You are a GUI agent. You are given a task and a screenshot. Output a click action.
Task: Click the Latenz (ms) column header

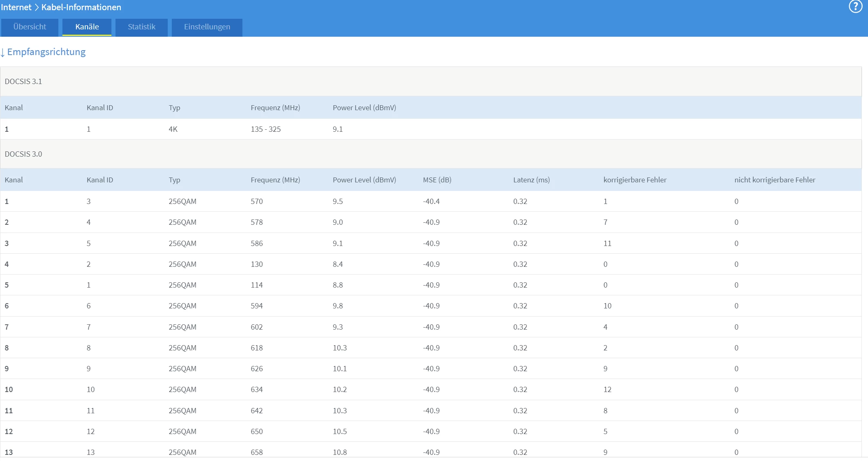[531, 180]
